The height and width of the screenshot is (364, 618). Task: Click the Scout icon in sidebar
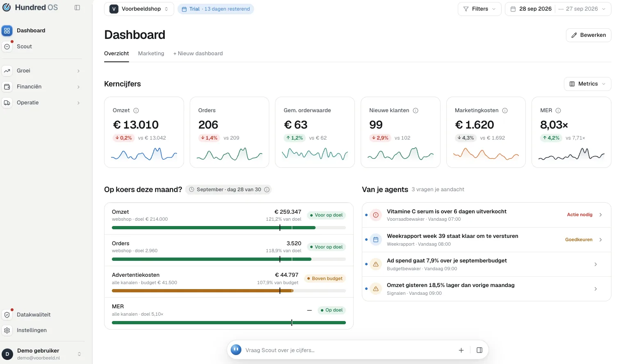[7, 47]
